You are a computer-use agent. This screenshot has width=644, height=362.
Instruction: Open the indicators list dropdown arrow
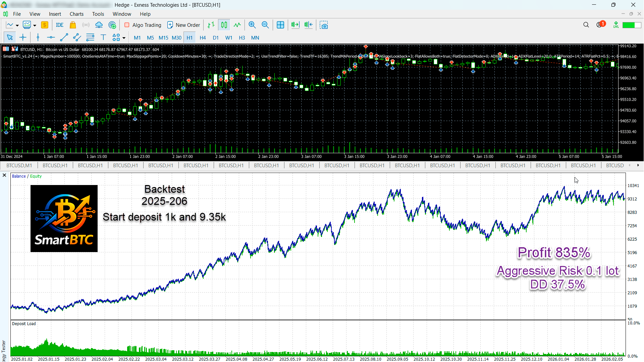35,25
